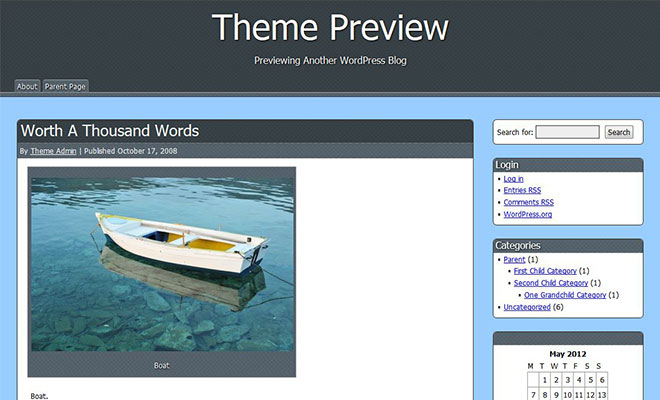
Task: Click the May 2012 calendar caption
Action: point(568,353)
